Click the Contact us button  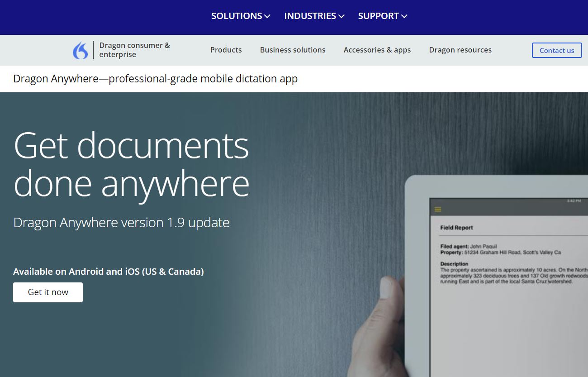pyautogui.click(x=557, y=50)
